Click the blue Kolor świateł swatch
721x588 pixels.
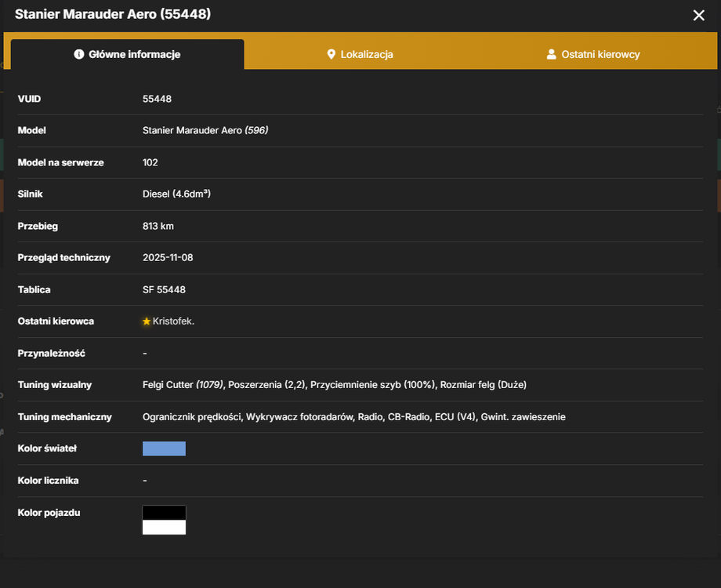coord(164,448)
